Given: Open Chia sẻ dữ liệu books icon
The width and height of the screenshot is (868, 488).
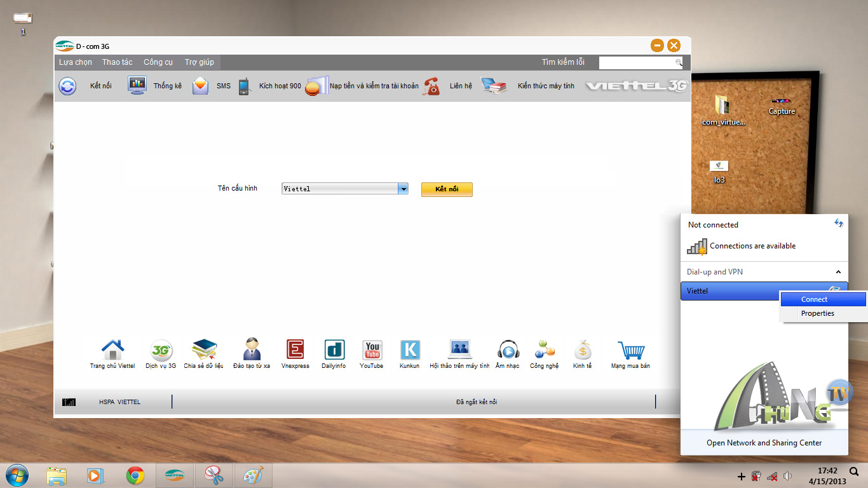Looking at the screenshot, I should (204, 349).
